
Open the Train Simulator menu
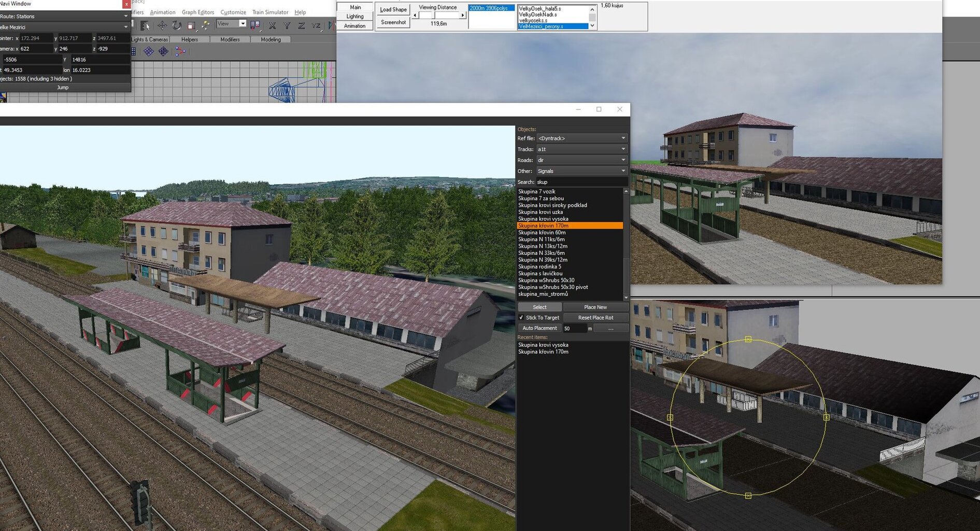point(270,12)
